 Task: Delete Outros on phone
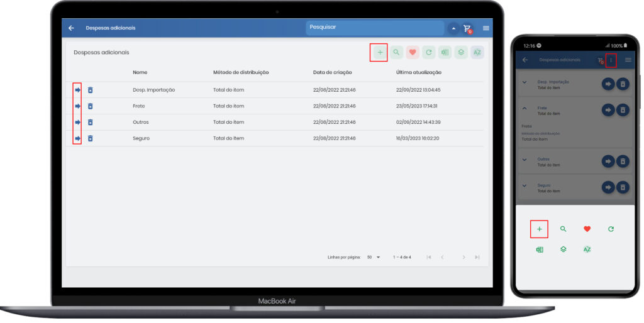tap(623, 161)
